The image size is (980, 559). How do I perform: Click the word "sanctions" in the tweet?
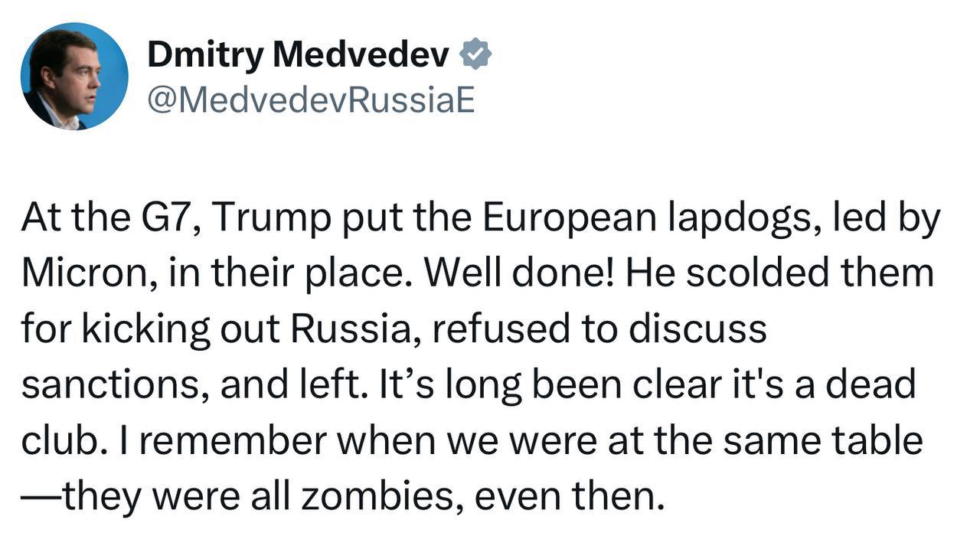click(x=112, y=385)
